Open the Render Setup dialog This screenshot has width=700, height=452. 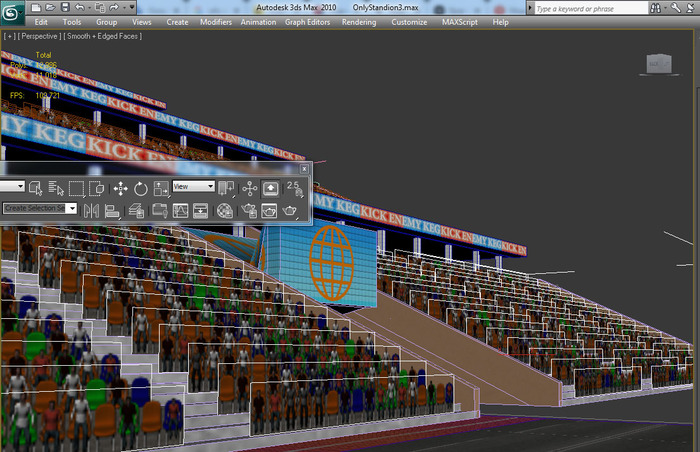(247, 210)
